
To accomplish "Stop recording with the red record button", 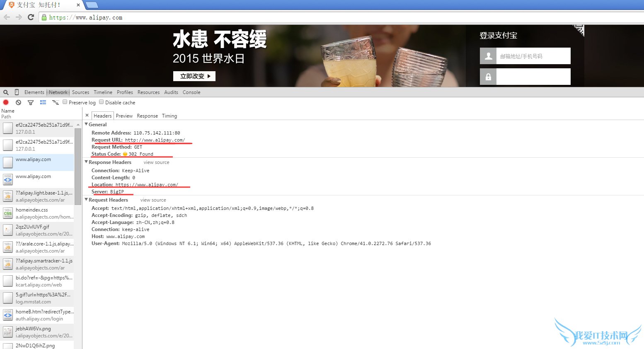I will click(6, 102).
